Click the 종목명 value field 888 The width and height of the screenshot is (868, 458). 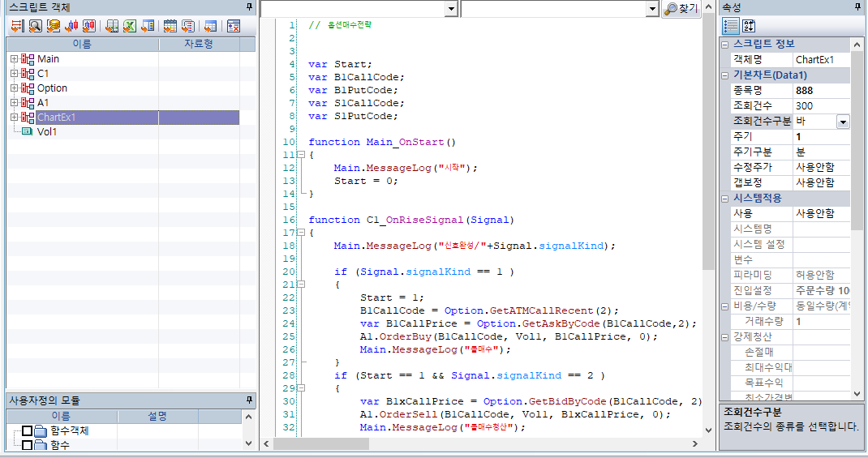[819, 90]
